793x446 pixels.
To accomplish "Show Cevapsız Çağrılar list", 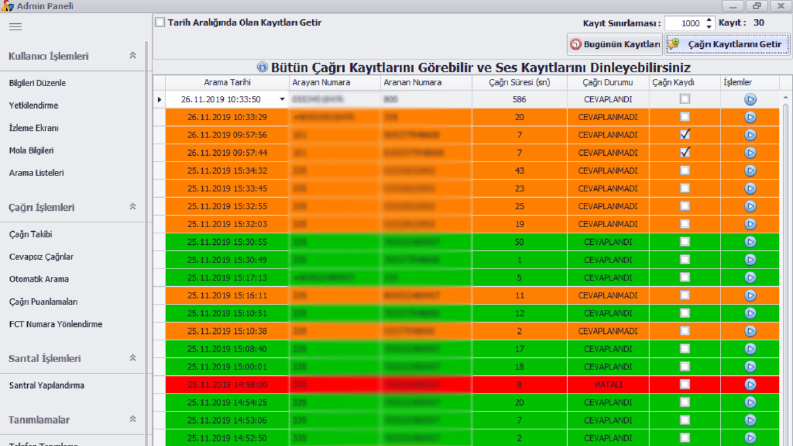I will (41, 257).
